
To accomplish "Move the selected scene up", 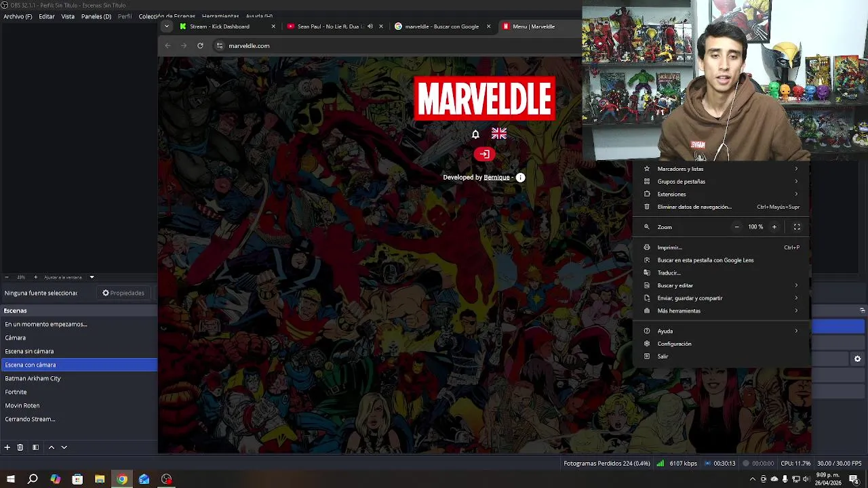I will (51, 447).
